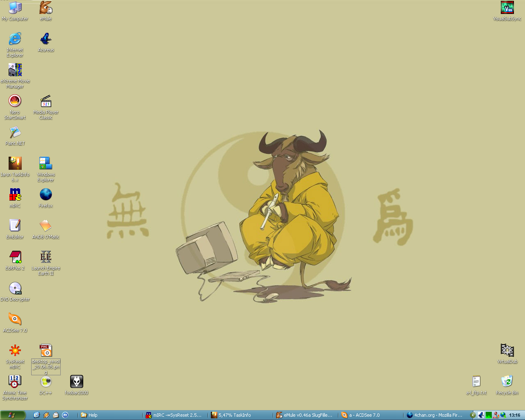The height and width of the screenshot is (420, 525).
Task: Click the VirtualDub desktop shortcut
Action: 507,354
